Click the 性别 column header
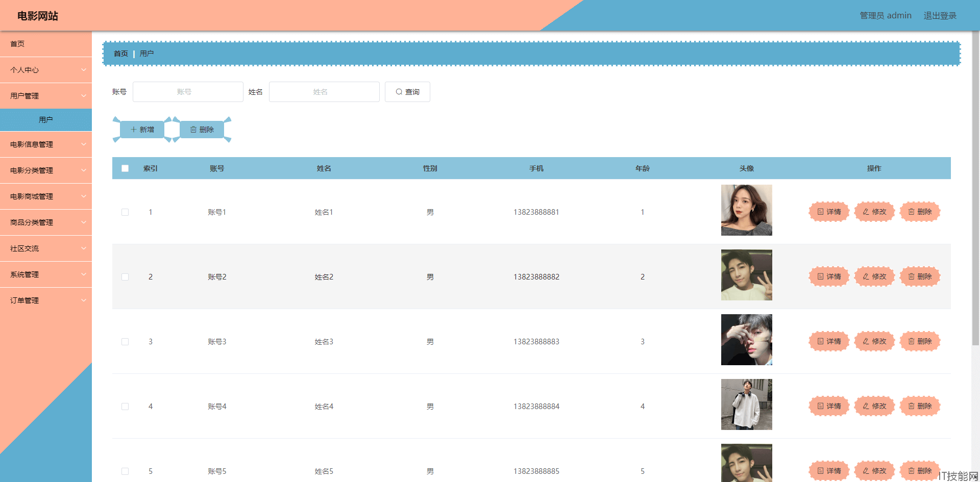980x482 pixels. (x=430, y=168)
